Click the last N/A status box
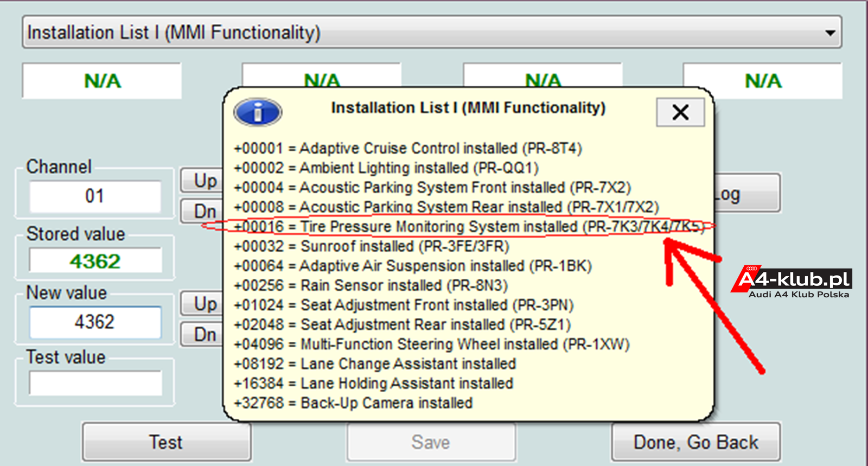The height and width of the screenshot is (466, 868). coord(763,81)
